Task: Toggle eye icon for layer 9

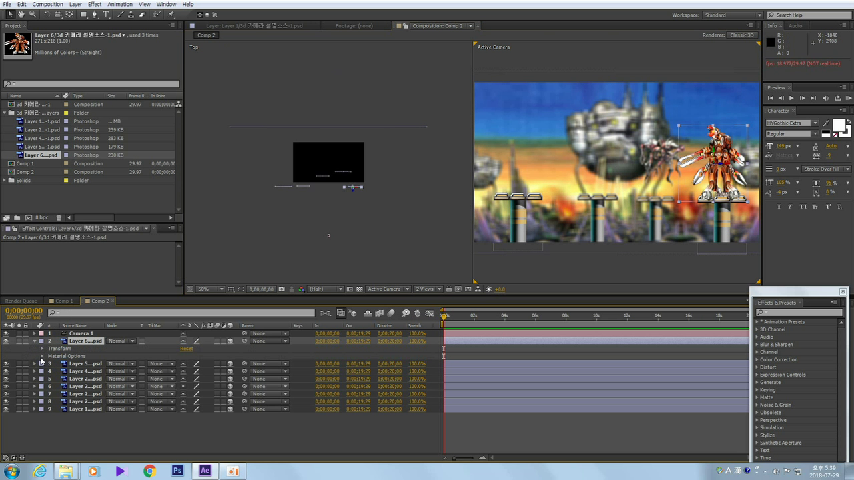Action: coord(5,408)
